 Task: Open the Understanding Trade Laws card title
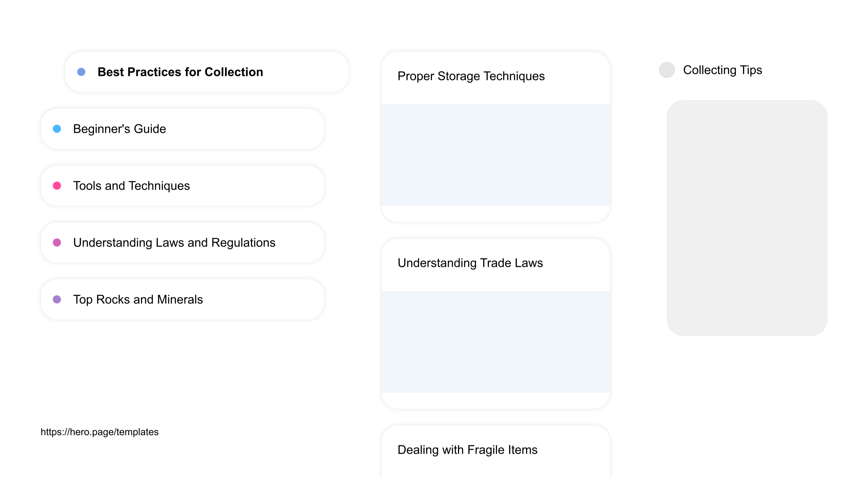point(470,263)
